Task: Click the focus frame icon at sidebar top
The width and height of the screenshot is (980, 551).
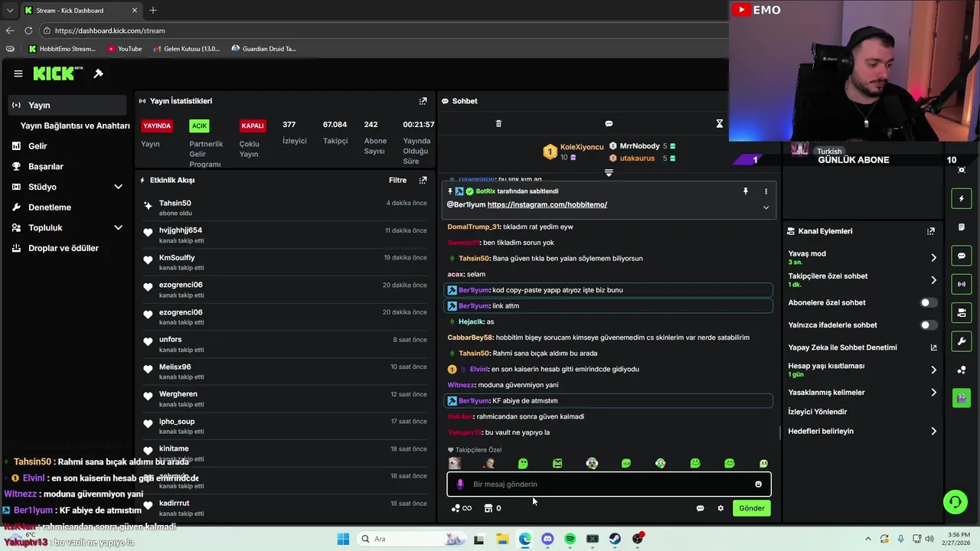Action: 962,170
